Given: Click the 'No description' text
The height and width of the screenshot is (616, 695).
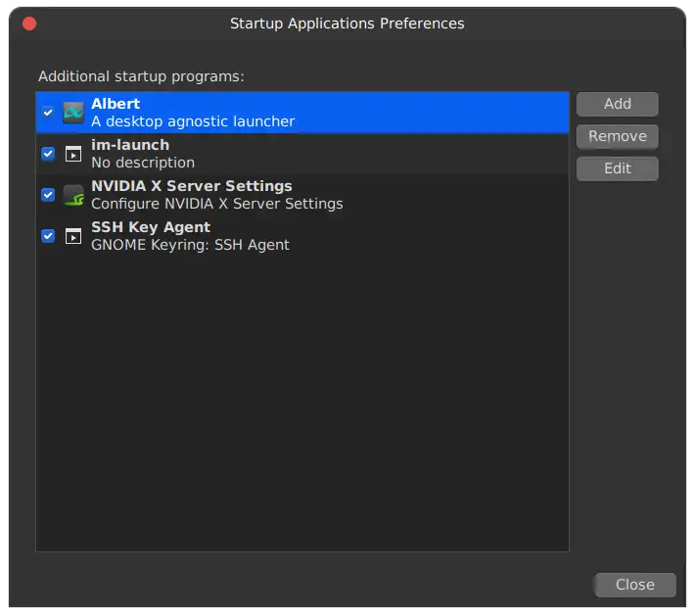Looking at the screenshot, I should point(143,163).
